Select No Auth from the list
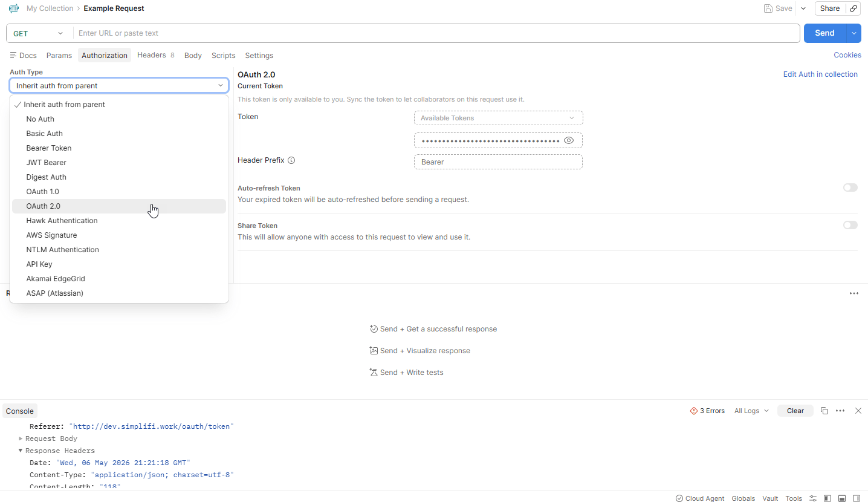This screenshot has height=502, width=868. 119,119
